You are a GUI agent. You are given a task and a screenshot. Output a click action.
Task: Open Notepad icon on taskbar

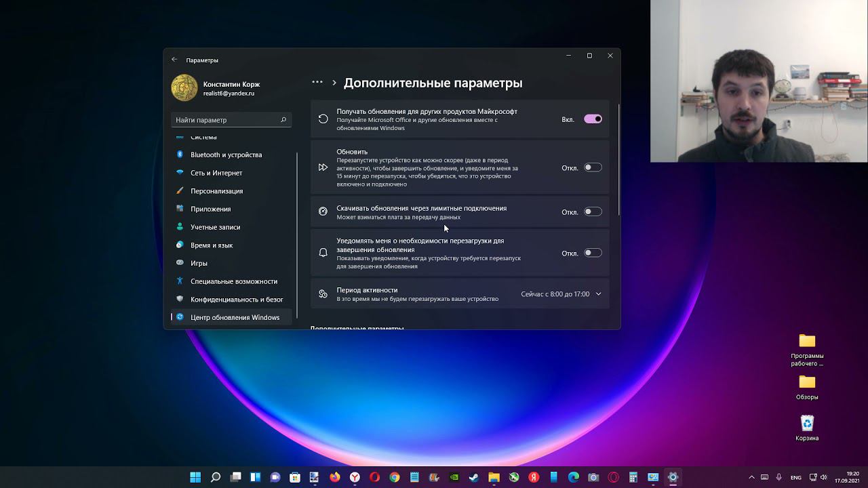pyautogui.click(x=414, y=477)
